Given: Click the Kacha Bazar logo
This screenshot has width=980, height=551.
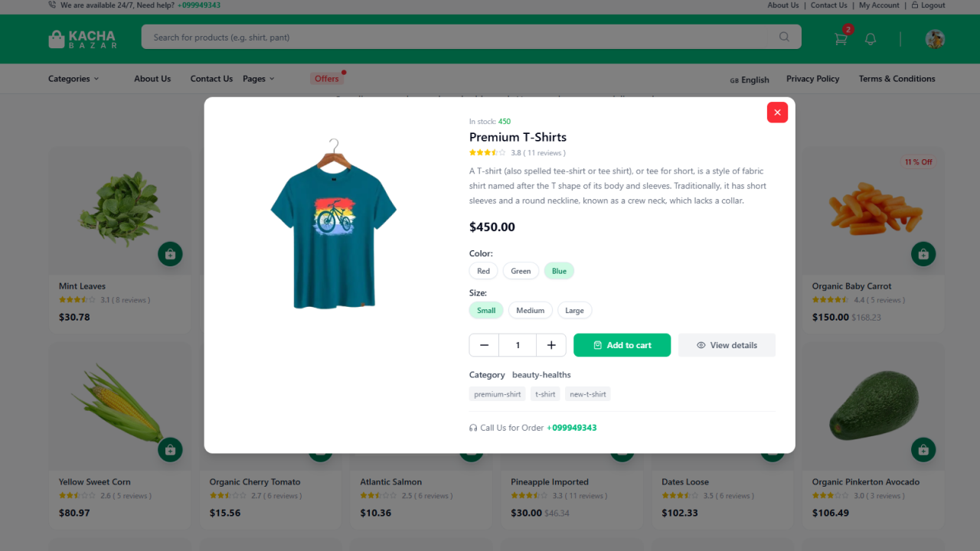Looking at the screenshot, I should (83, 39).
